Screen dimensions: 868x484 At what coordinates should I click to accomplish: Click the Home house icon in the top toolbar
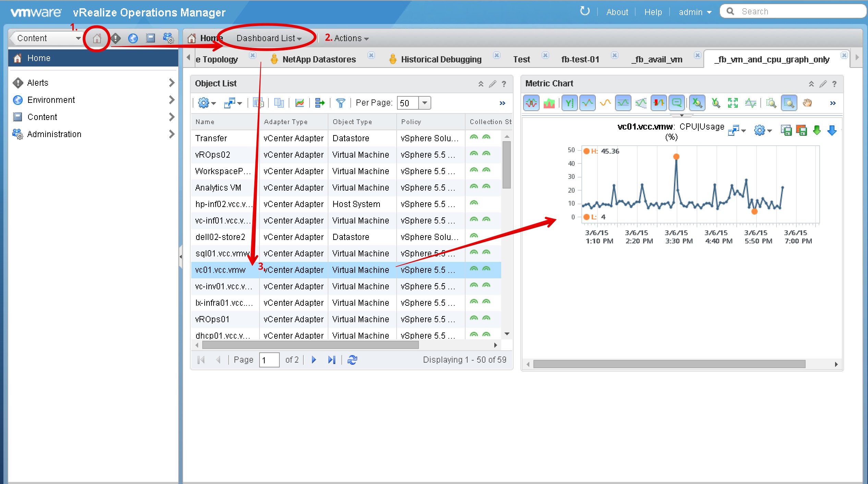[97, 38]
